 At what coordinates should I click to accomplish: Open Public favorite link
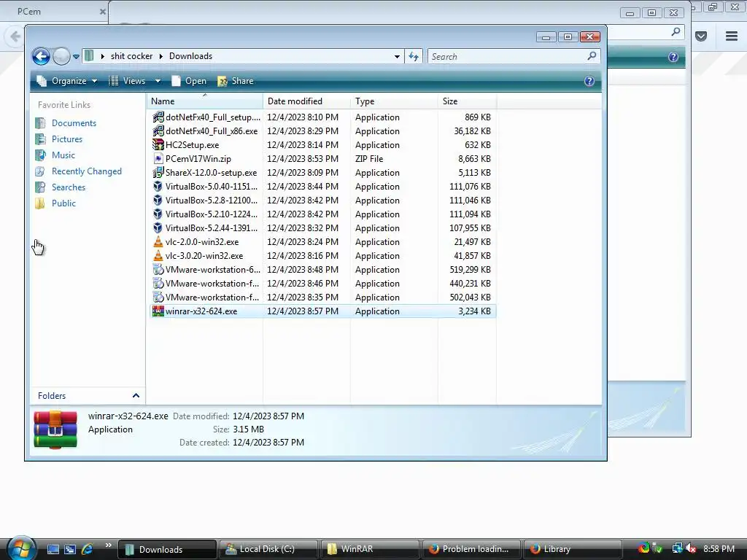pyautogui.click(x=63, y=203)
